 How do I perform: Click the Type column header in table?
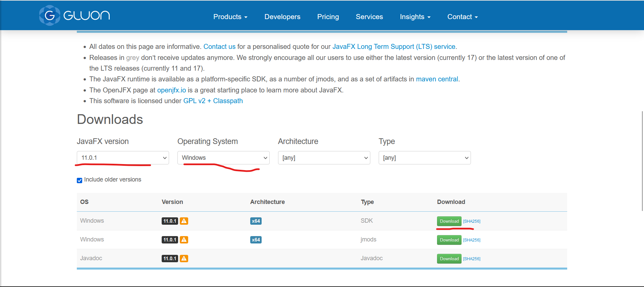coord(367,202)
